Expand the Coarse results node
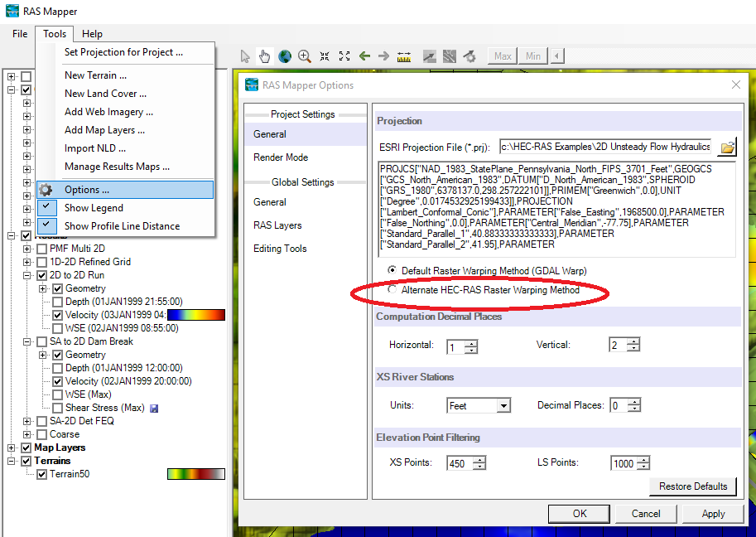This screenshot has height=537, width=756. click(x=27, y=434)
